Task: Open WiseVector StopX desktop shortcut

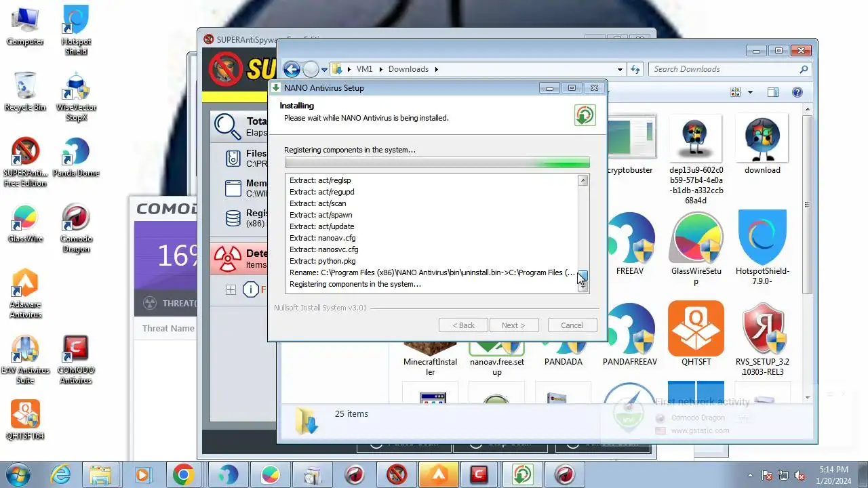Action: (x=76, y=96)
